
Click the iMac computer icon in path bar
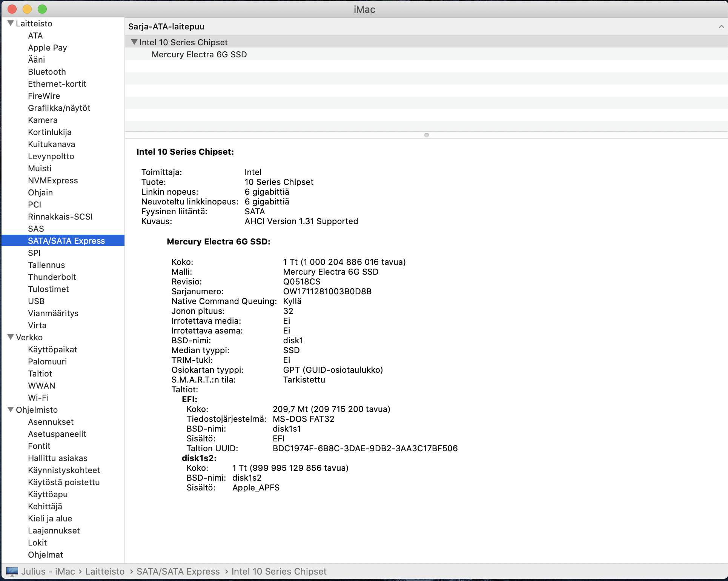click(12, 572)
